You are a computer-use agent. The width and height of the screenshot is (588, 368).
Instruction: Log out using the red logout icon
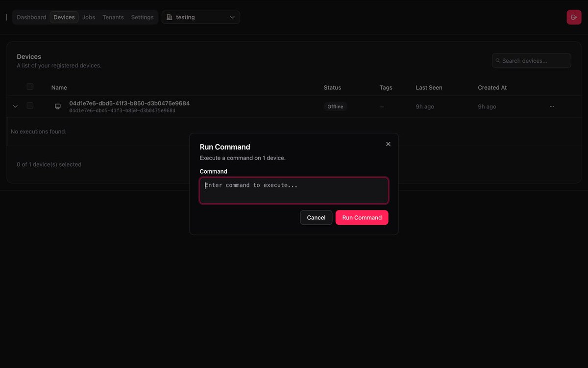(574, 17)
